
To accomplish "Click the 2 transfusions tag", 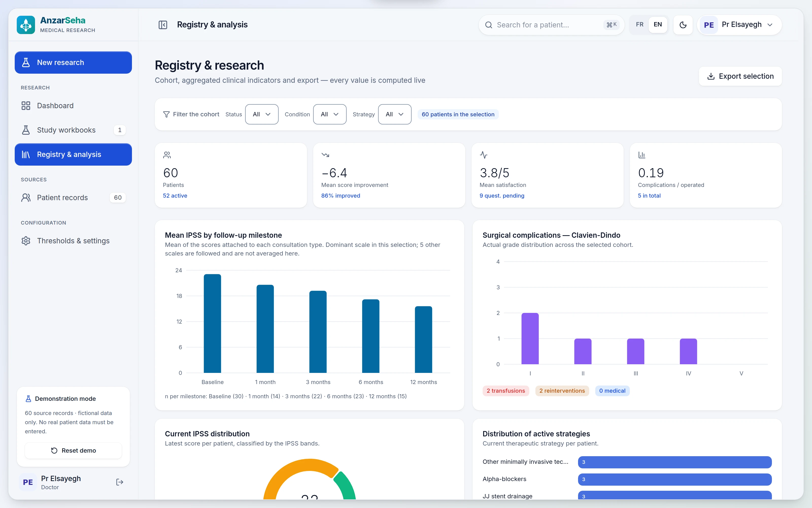I will click(x=506, y=391).
